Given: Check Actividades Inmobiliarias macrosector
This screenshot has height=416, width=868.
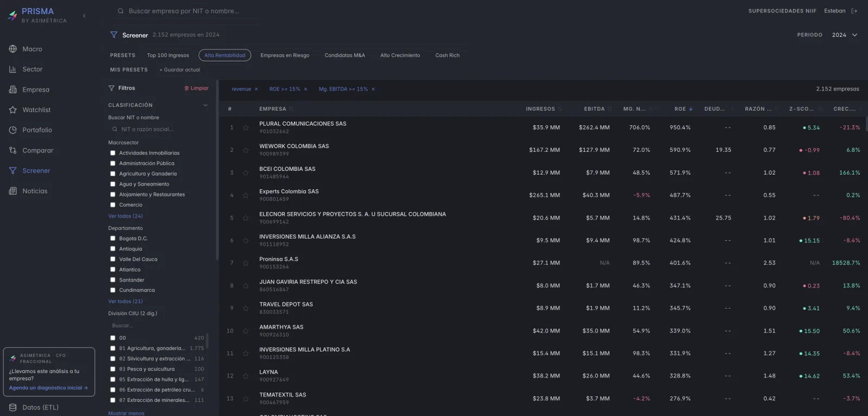Looking at the screenshot, I should click(113, 153).
